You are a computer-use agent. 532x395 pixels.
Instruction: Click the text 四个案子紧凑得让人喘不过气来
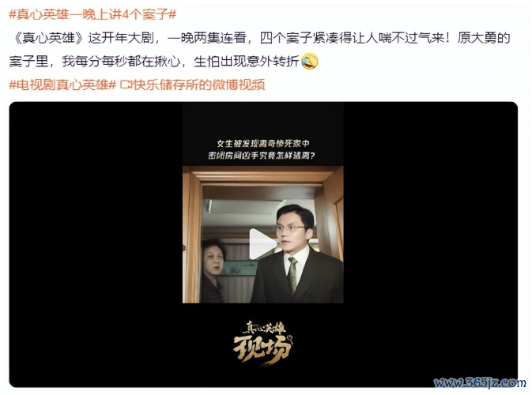pyautogui.click(x=352, y=38)
